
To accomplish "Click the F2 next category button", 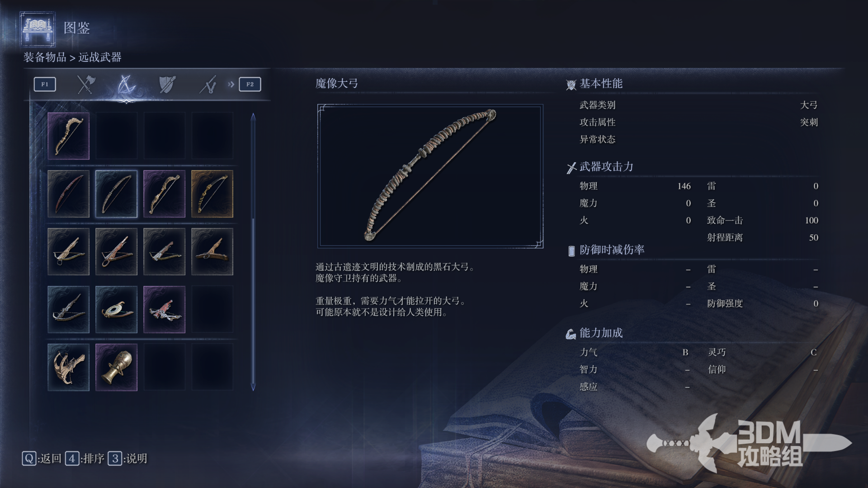I will click(x=250, y=84).
